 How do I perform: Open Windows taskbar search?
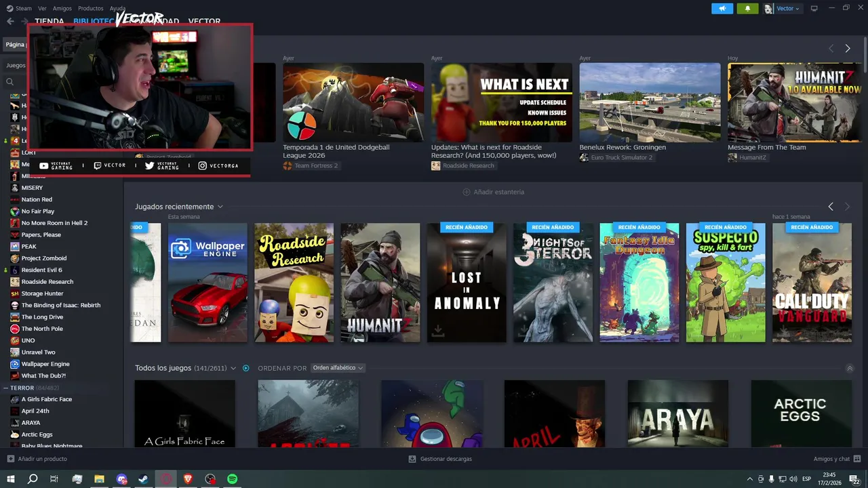point(33,479)
